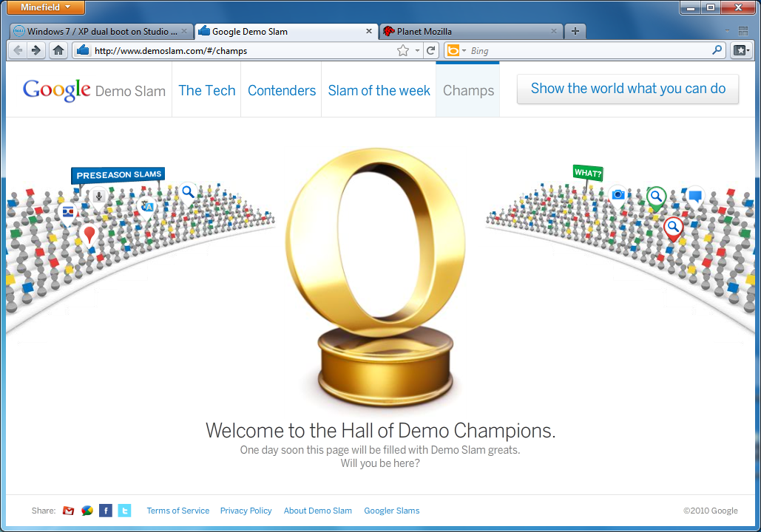The width and height of the screenshot is (761, 532).
Task: Share using the Twitter icon
Action: click(x=124, y=511)
